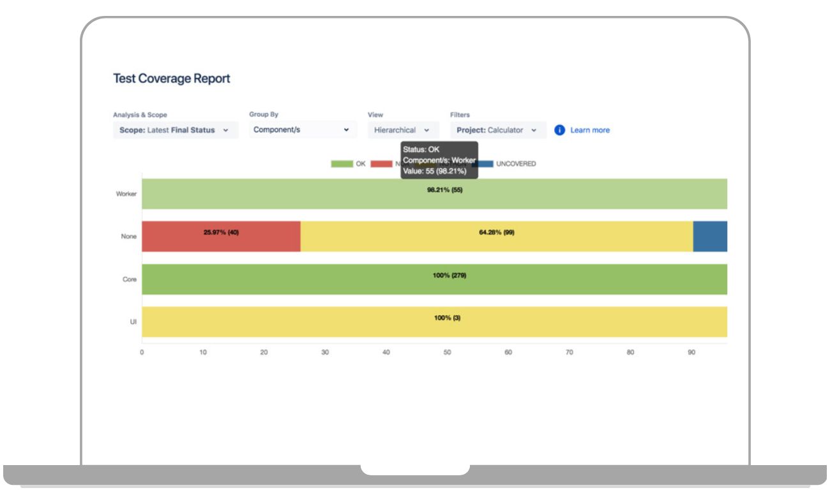This screenshot has height=504, width=830.
Task: Click the OK legend label
Action: (361, 164)
